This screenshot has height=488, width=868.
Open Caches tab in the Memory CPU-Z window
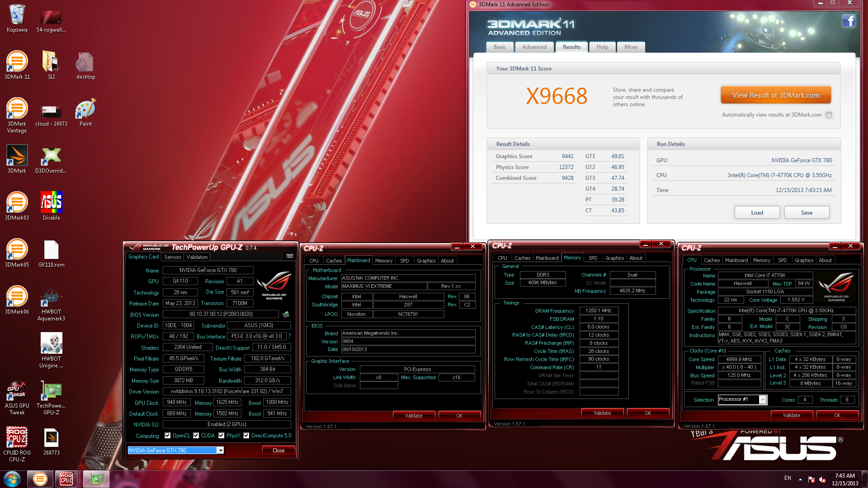[523, 258]
